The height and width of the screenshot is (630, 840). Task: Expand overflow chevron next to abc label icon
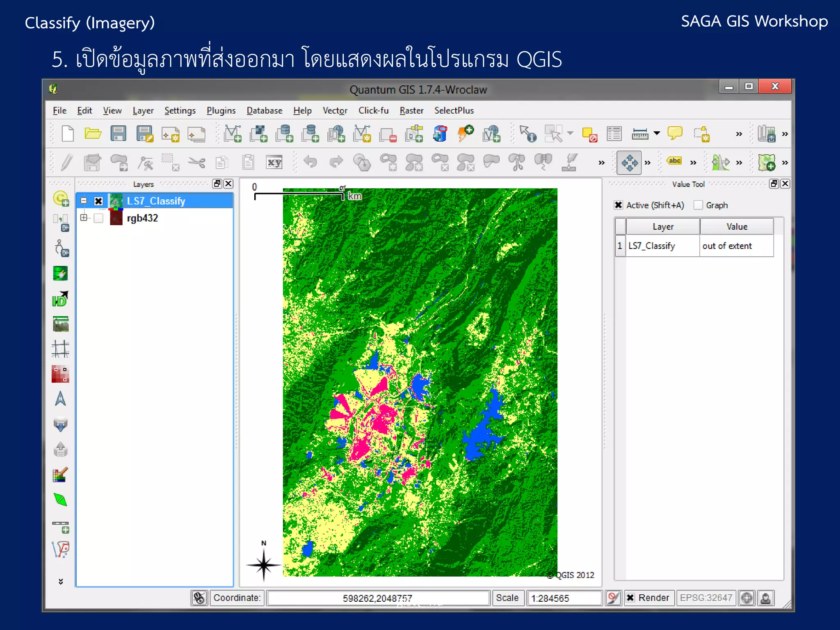click(x=693, y=163)
